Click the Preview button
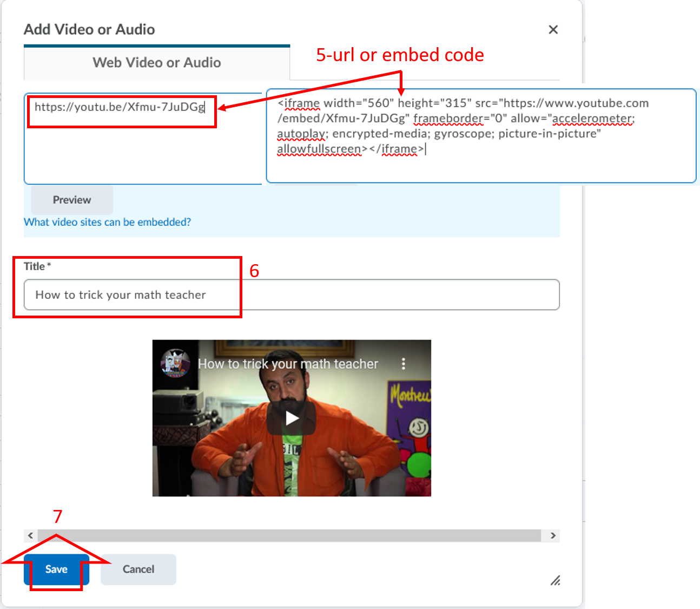The image size is (700, 609). pyautogui.click(x=71, y=200)
